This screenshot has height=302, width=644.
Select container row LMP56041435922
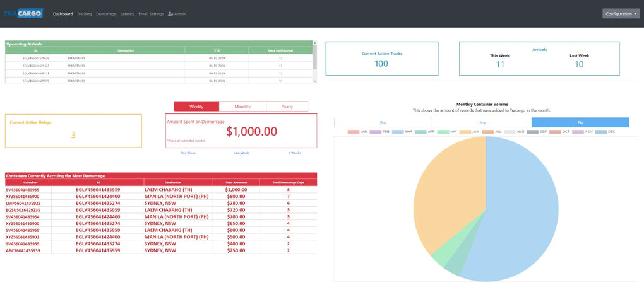pyautogui.click(x=23, y=203)
